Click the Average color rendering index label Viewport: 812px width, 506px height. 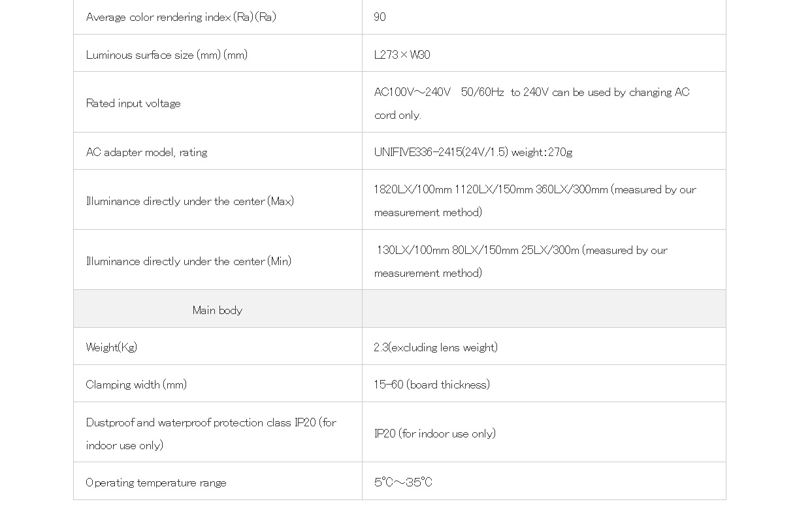(x=181, y=18)
